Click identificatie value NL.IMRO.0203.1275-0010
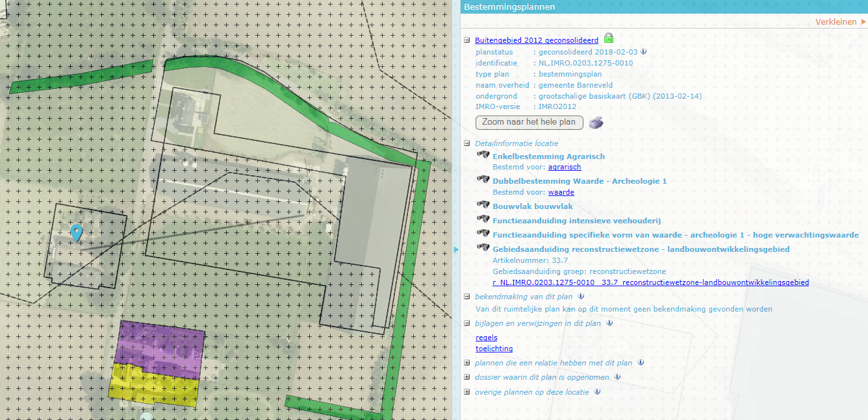 point(585,63)
